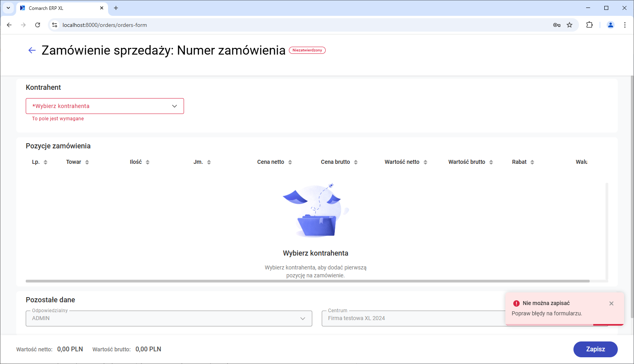The width and height of the screenshot is (634, 364).
Task: Sort by Lp. ordinal number
Action: pos(46,162)
